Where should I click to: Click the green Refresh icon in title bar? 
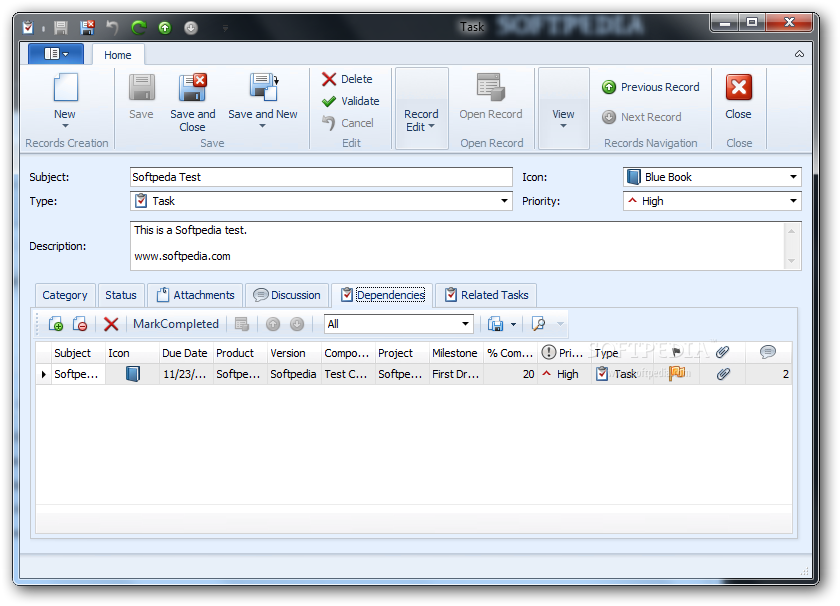pos(139,27)
